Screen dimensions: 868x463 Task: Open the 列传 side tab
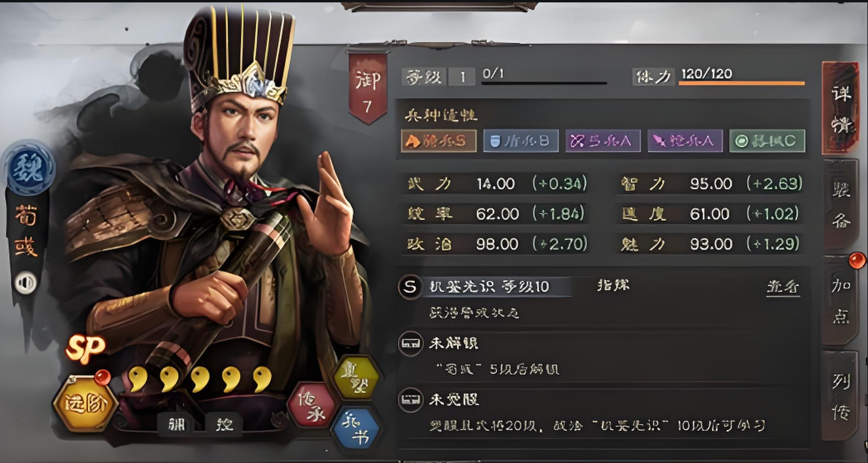click(841, 396)
